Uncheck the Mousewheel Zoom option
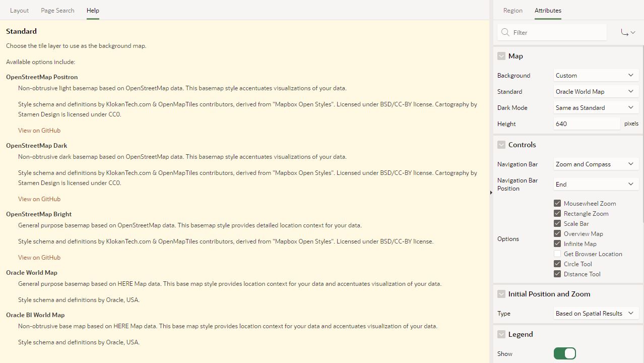The width and height of the screenshot is (644, 363). (x=557, y=203)
